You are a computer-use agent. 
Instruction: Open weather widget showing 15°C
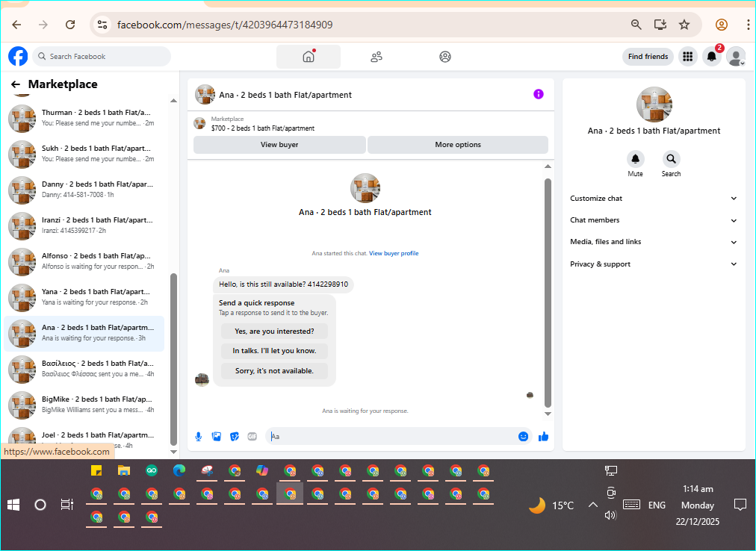click(551, 505)
